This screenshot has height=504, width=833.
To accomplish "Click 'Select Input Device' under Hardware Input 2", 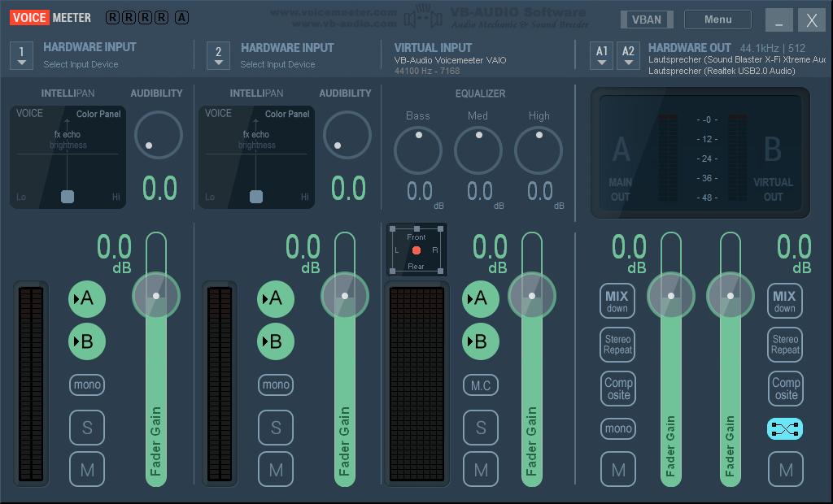I will (x=277, y=64).
